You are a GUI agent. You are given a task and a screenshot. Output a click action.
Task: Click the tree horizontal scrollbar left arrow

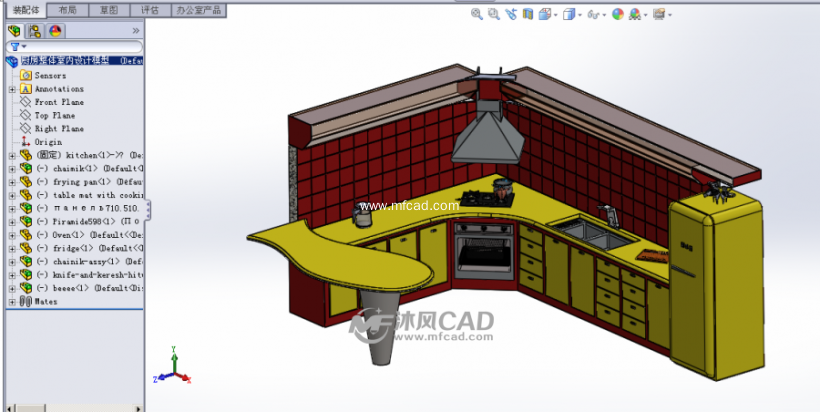[10, 408]
